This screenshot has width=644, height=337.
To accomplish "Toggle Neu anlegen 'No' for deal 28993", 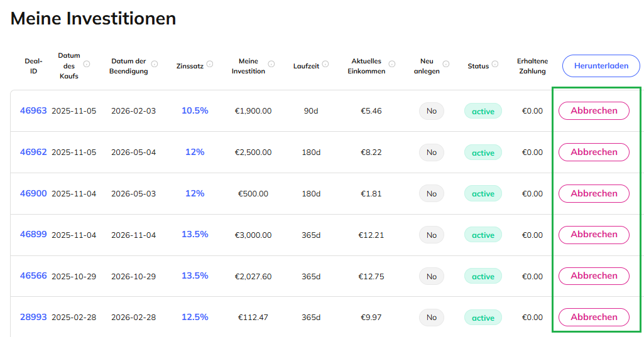I will [432, 318].
